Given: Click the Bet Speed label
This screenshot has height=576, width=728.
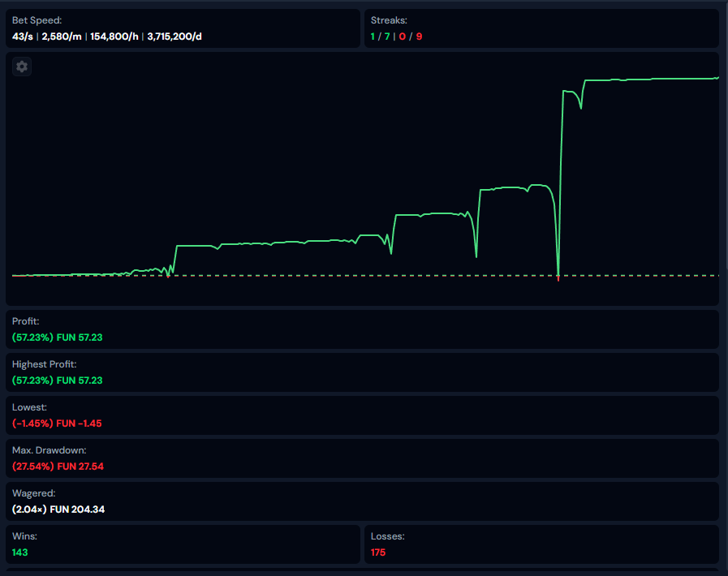Looking at the screenshot, I should pyautogui.click(x=37, y=19).
